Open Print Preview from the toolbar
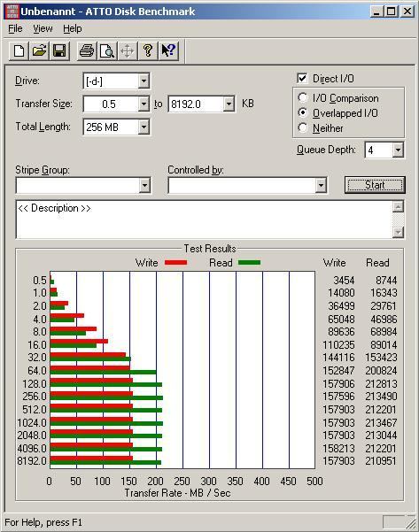The height and width of the screenshot is (532, 419). [x=107, y=51]
